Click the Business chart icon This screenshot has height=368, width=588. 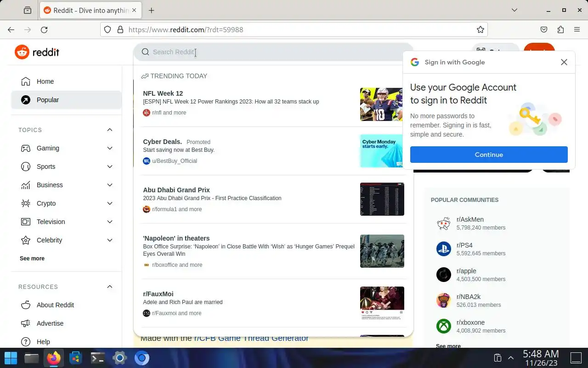tap(26, 185)
